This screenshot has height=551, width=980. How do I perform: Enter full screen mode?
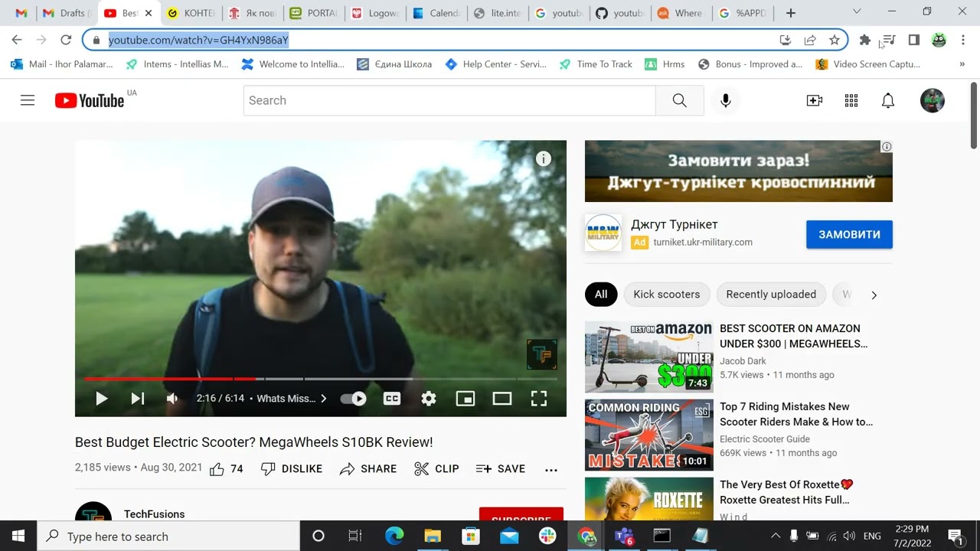click(539, 398)
